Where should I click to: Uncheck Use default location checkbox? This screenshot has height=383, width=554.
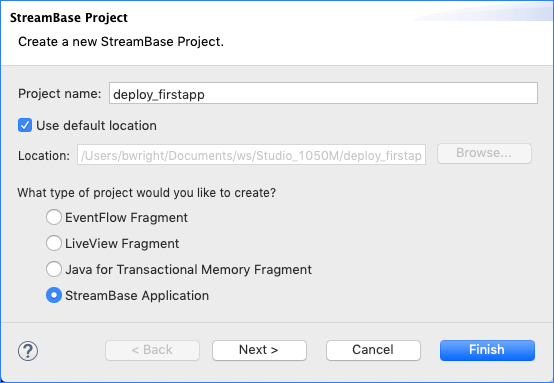point(25,125)
